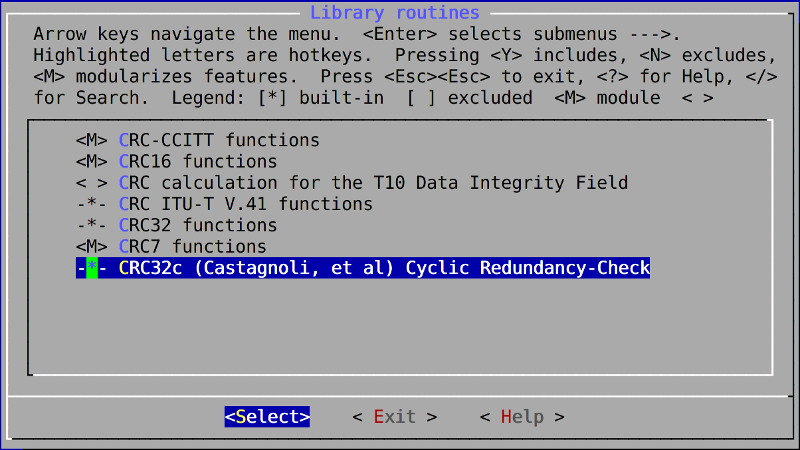Image resolution: width=800 pixels, height=450 pixels.
Task: Open the < Help > button
Action: point(522,417)
